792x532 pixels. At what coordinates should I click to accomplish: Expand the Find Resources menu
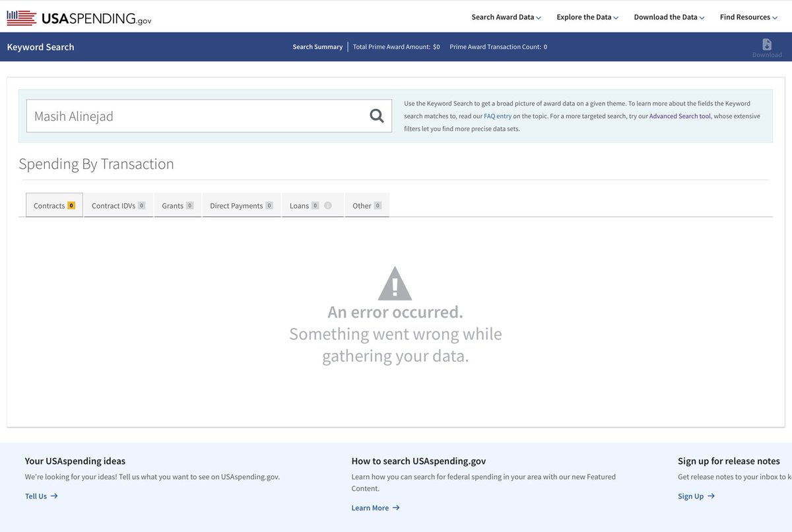point(748,17)
